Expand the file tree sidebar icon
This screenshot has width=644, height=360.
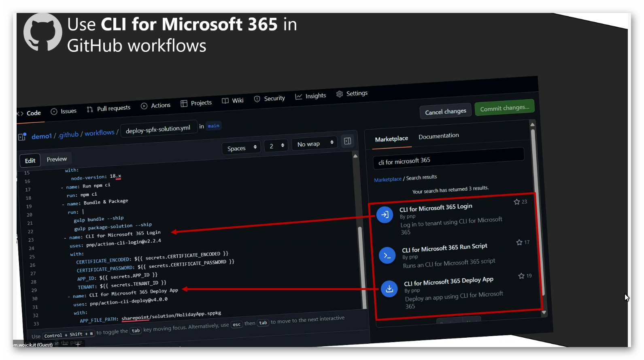coord(22,137)
